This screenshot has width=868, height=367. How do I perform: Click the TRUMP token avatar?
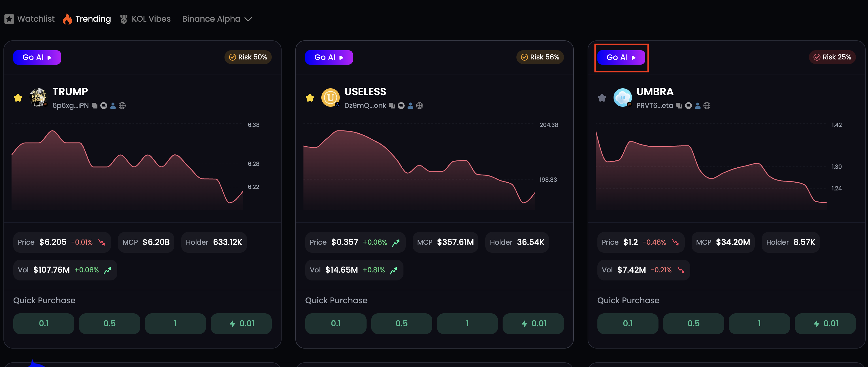point(38,98)
